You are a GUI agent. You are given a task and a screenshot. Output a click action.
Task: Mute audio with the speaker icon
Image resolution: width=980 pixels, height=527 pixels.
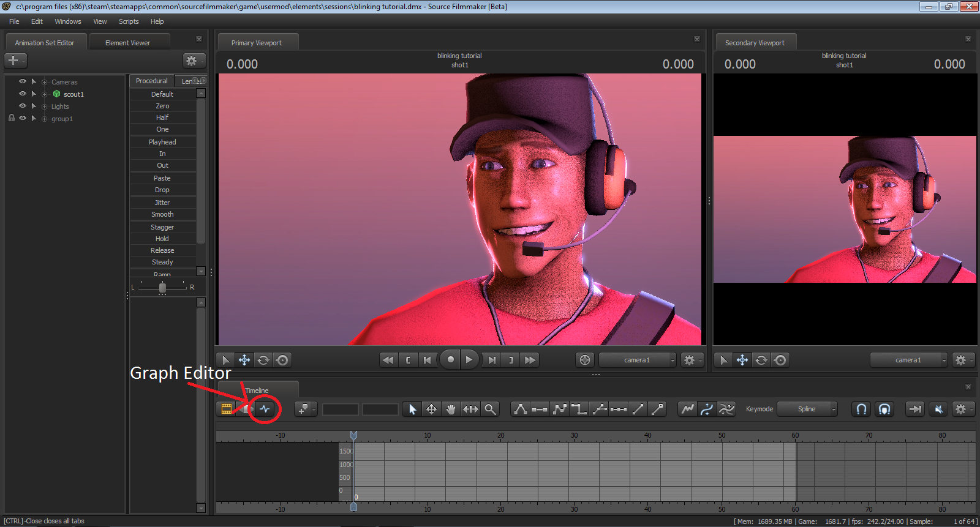(938, 409)
